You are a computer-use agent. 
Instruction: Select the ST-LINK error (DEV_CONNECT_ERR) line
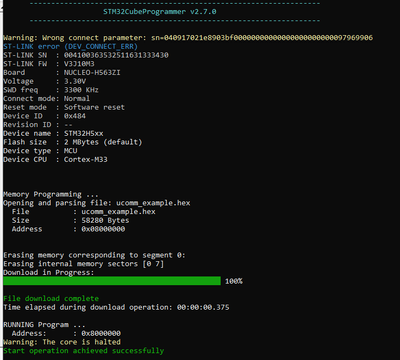click(70, 46)
